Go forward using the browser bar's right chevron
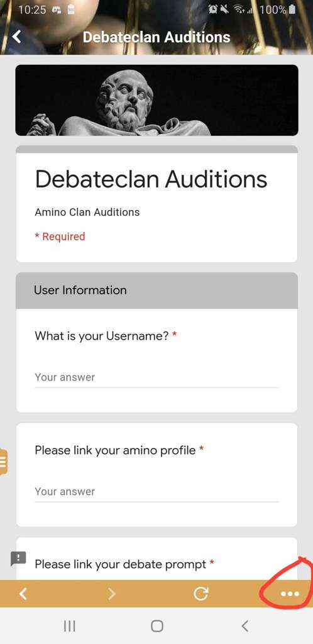Image resolution: width=313 pixels, height=644 pixels. click(112, 594)
